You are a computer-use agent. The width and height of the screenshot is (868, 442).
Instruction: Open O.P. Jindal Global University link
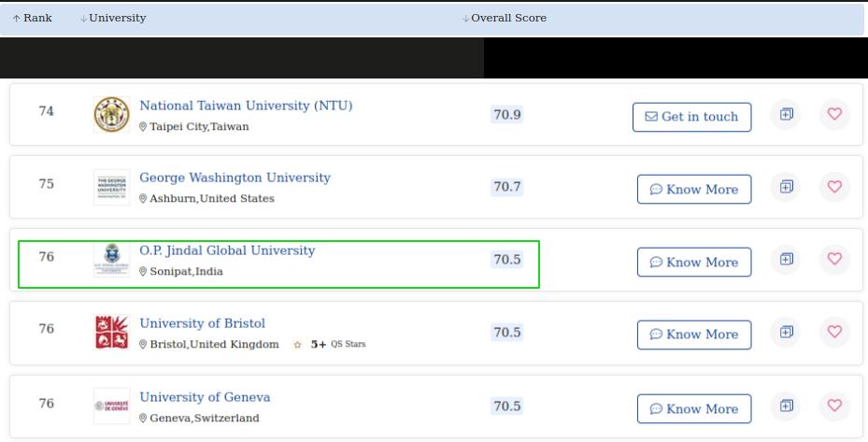[227, 250]
